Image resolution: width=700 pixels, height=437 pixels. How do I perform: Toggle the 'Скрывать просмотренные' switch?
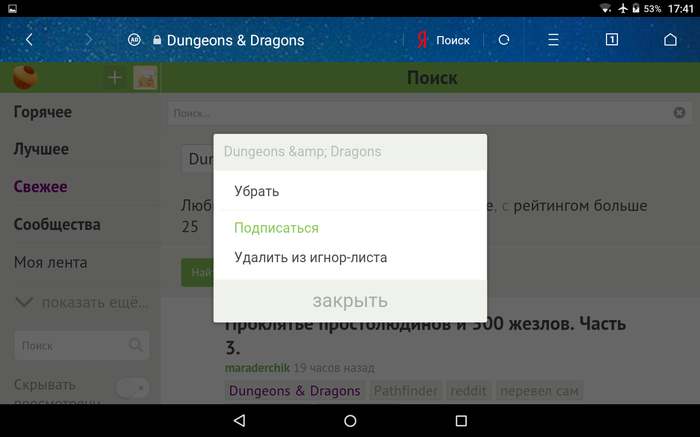pos(132,387)
